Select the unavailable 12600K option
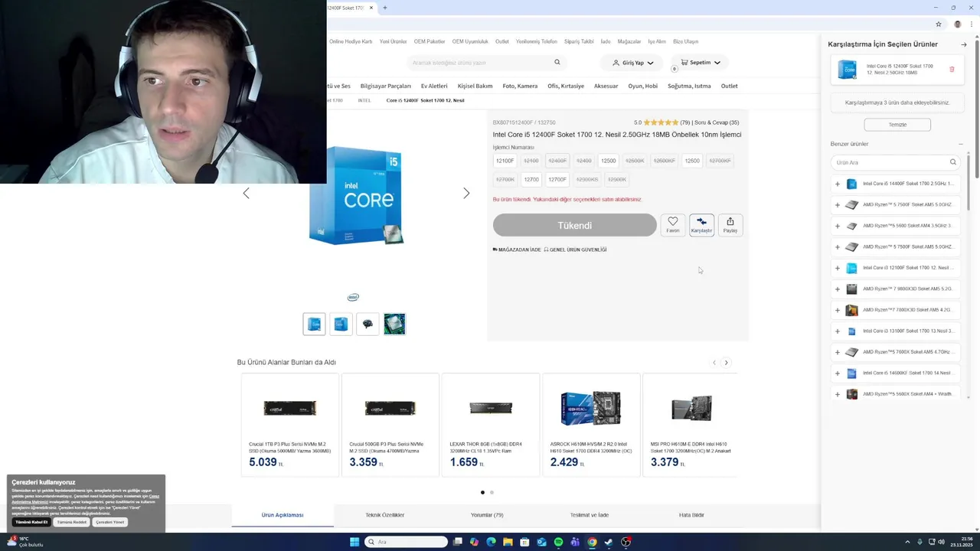This screenshot has height=551, width=980. click(635, 161)
